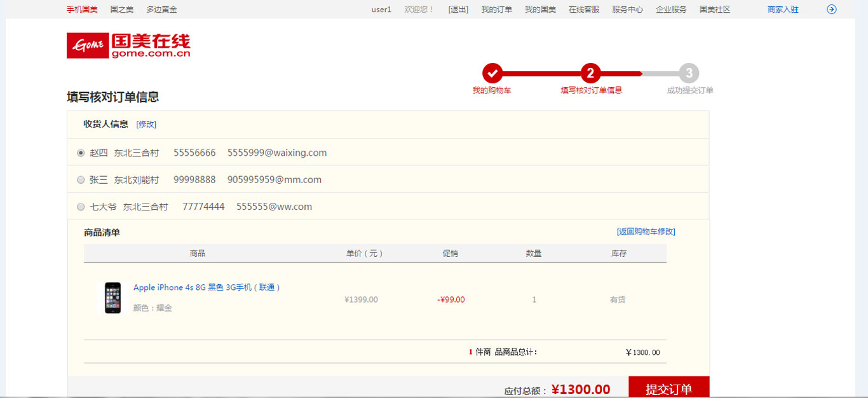
Task: Click the promotion discount -¥99.00
Action: coord(451,299)
